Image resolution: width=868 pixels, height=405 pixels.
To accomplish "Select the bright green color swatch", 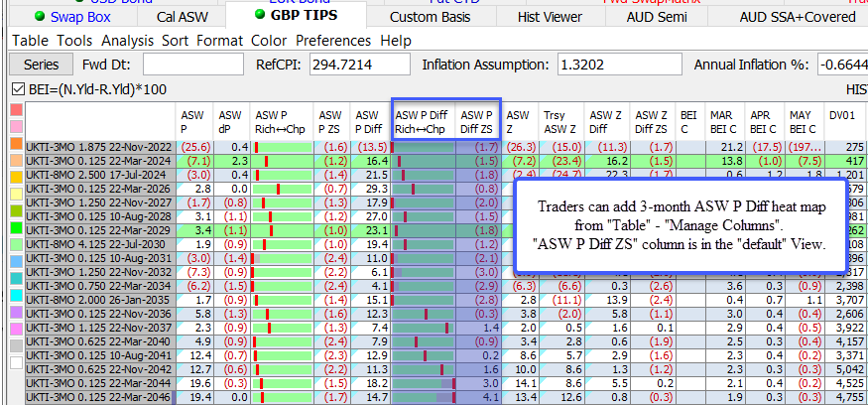I will 16,227.
